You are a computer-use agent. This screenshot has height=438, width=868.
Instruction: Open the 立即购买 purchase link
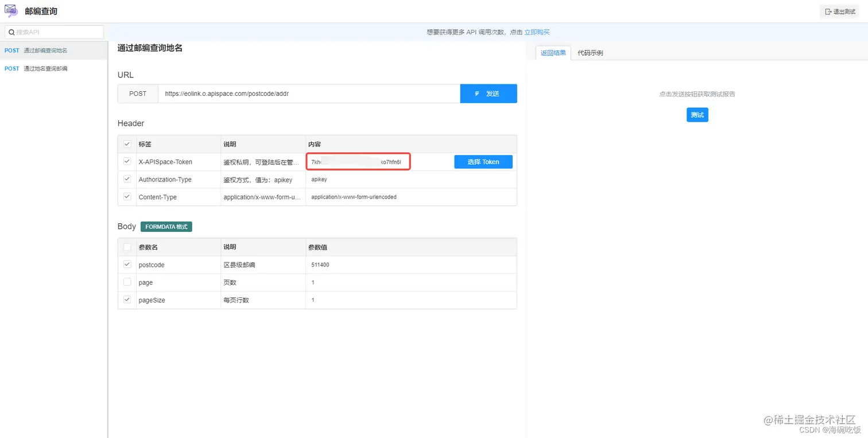[x=537, y=32]
